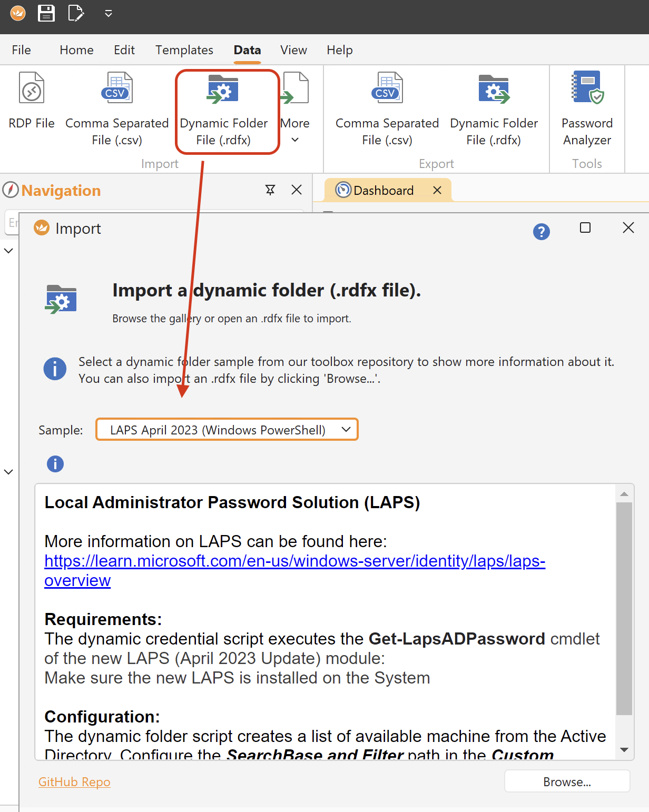Open the quick access toolbar customize arrow

click(109, 14)
